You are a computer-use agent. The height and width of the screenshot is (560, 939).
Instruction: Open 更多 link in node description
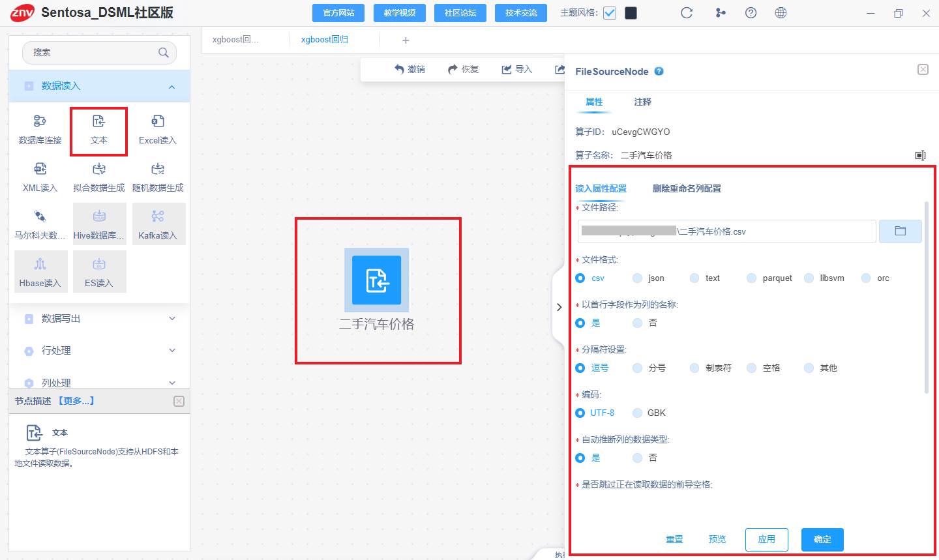pyautogui.click(x=76, y=401)
